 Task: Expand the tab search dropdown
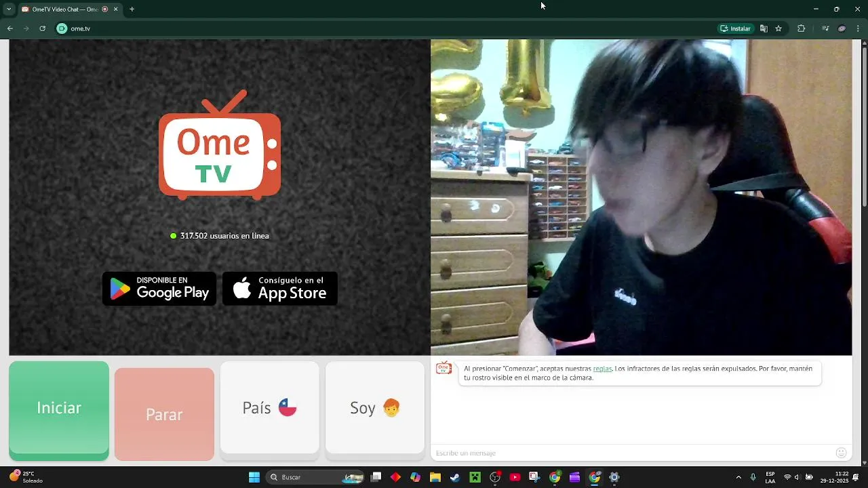click(x=9, y=9)
